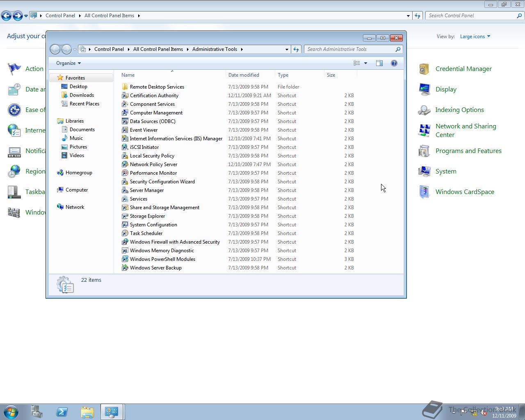Click the Local Security Policy icon
The width and height of the screenshot is (525, 420).
pyautogui.click(x=125, y=156)
